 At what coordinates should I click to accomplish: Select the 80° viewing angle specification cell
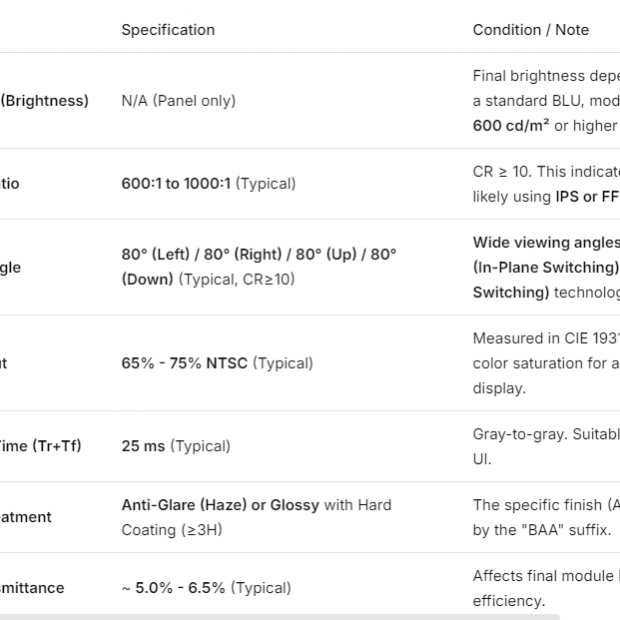click(x=258, y=255)
